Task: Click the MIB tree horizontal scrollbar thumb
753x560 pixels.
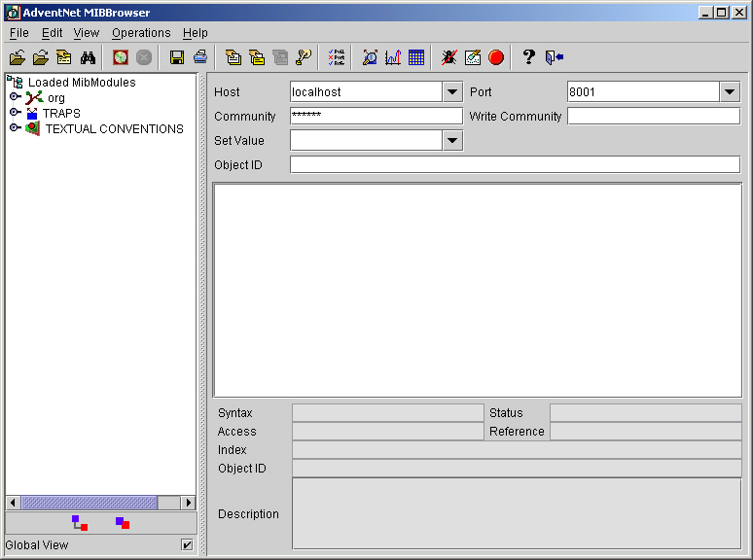Action: pyautogui.click(x=89, y=503)
